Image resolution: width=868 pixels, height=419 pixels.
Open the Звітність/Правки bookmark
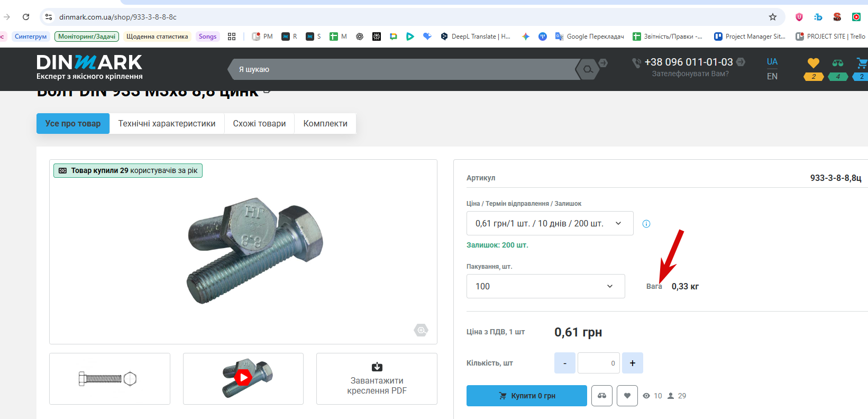668,37
